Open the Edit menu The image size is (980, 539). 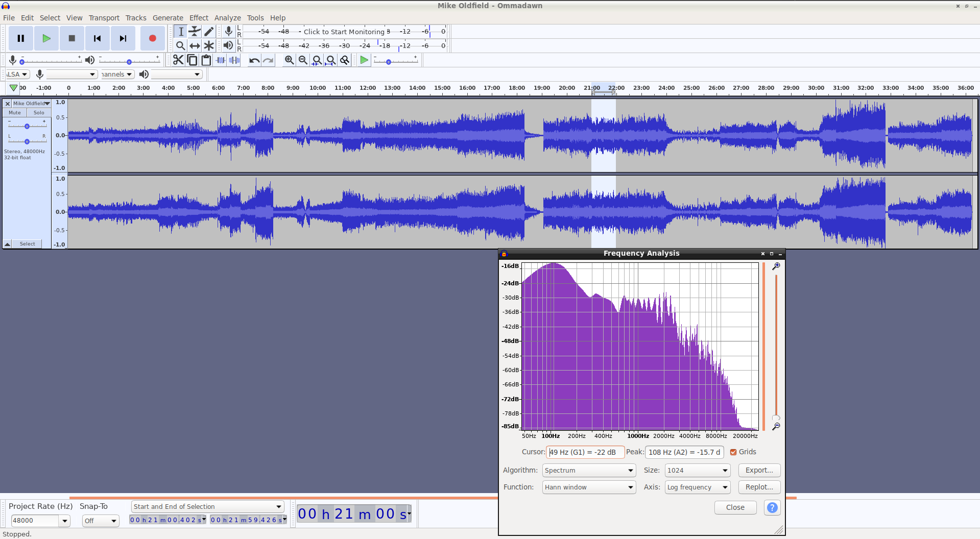point(27,18)
